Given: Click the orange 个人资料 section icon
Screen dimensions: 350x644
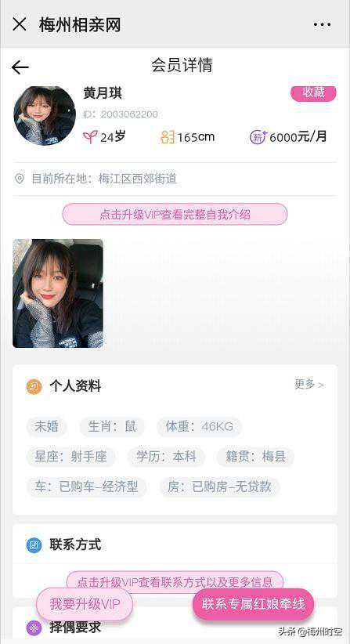Looking at the screenshot, I should (34, 386).
